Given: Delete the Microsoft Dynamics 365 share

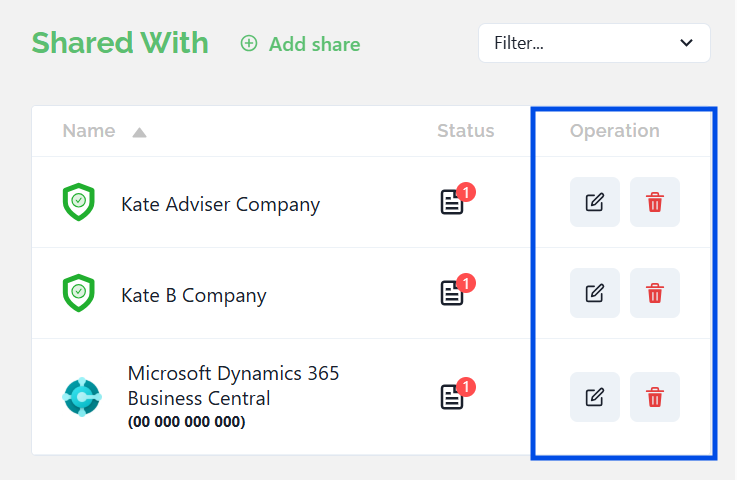Looking at the screenshot, I should (655, 397).
